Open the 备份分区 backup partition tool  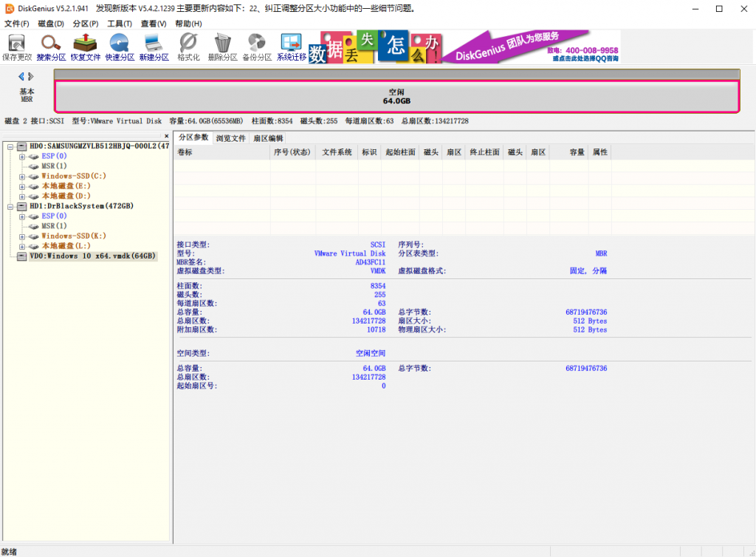point(257,47)
